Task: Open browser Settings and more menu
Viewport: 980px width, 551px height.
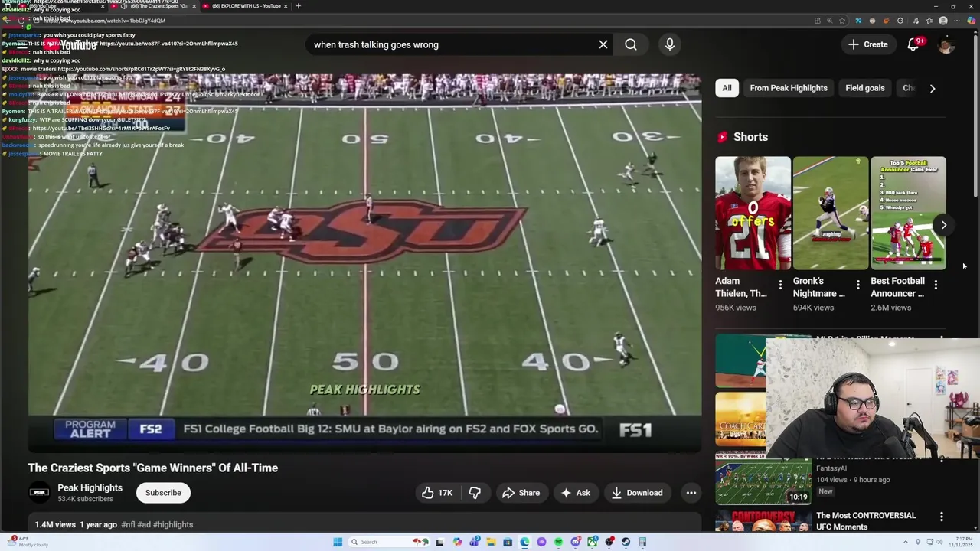Action: tap(957, 21)
